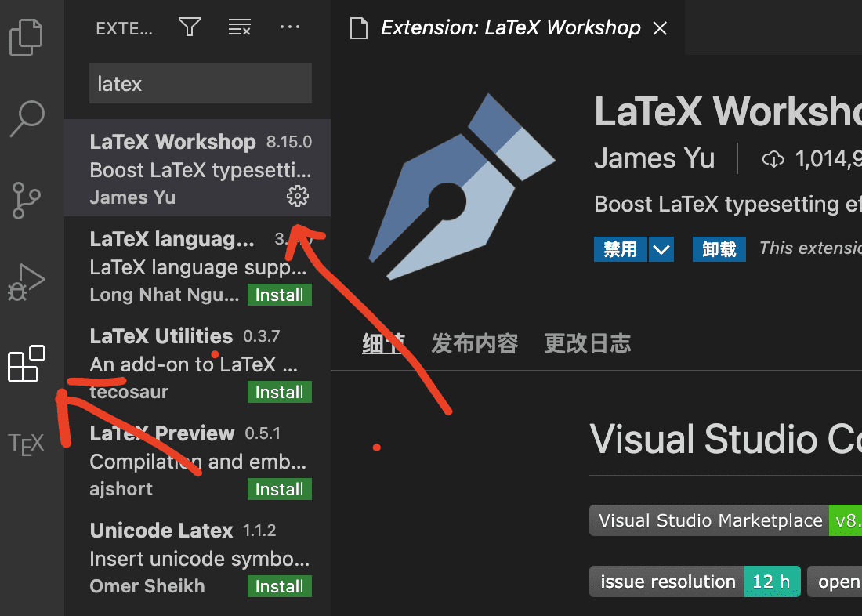The height and width of the screenshot is (616, 862).
Task: Install LaTeX language support extension
Action: [279, 295]
